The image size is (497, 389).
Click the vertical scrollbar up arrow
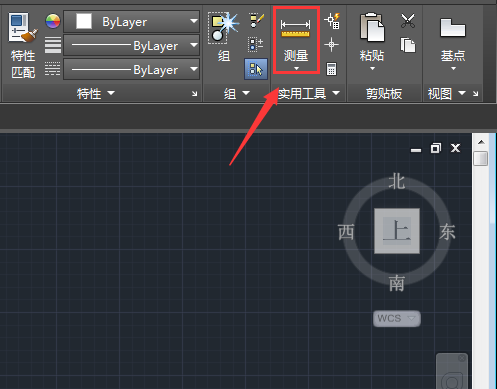(x=481, y=142)
